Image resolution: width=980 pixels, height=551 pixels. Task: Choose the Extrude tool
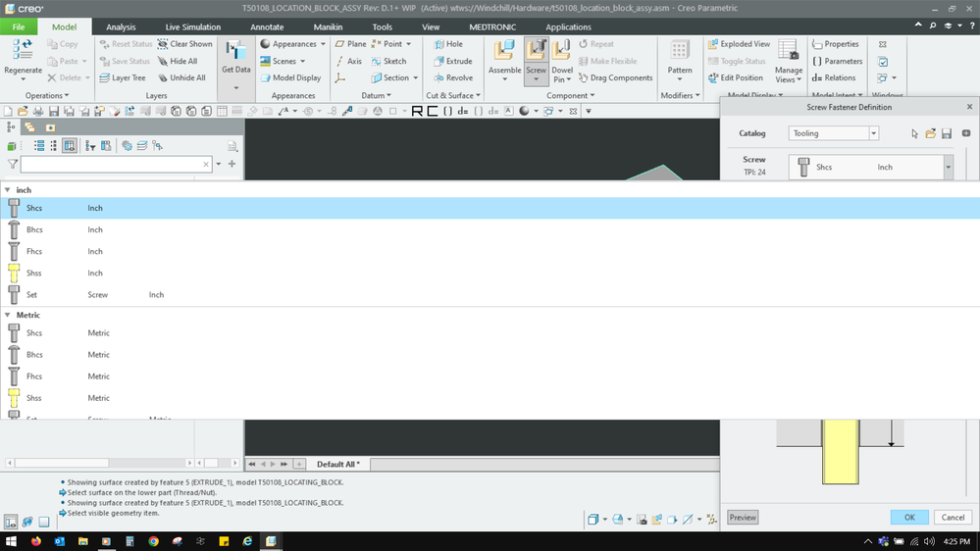click(x=452, y=61)
